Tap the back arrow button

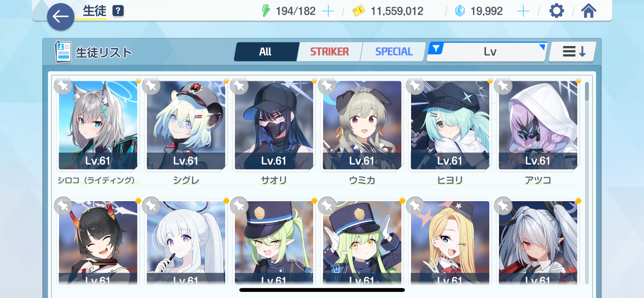pos(61,17)
